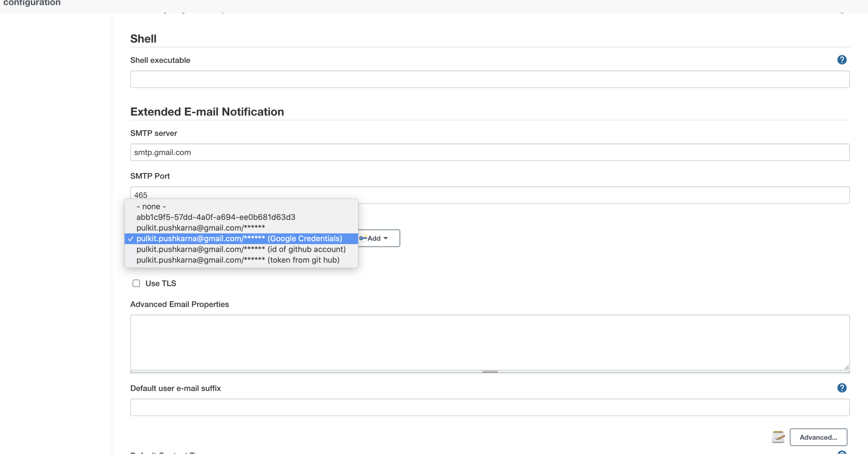
Task: Click the key icon on the Add button
Action: click(x=363, y=238)
